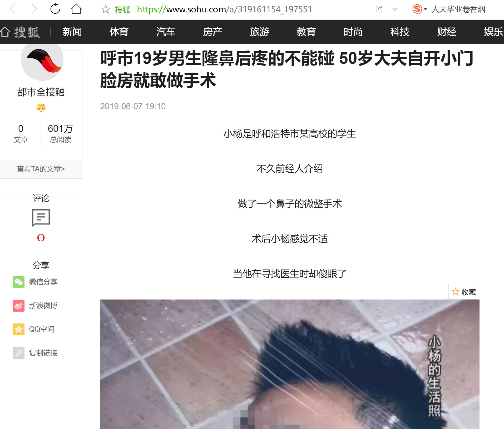Expand the address bar dropdown chevron

pyautogui.click(x=395, y=9)
